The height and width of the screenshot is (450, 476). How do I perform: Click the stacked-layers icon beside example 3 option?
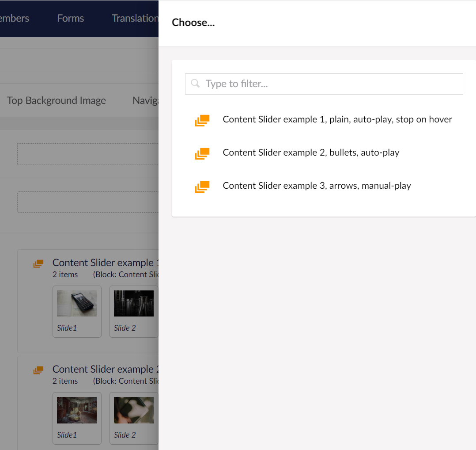point(202,186)
